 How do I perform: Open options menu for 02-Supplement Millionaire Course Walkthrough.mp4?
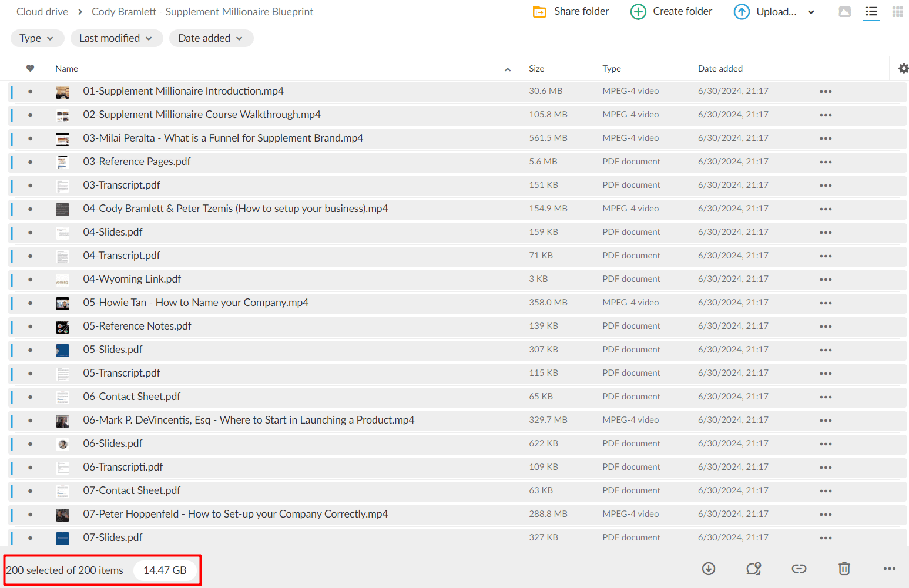[x=826, y=115]
